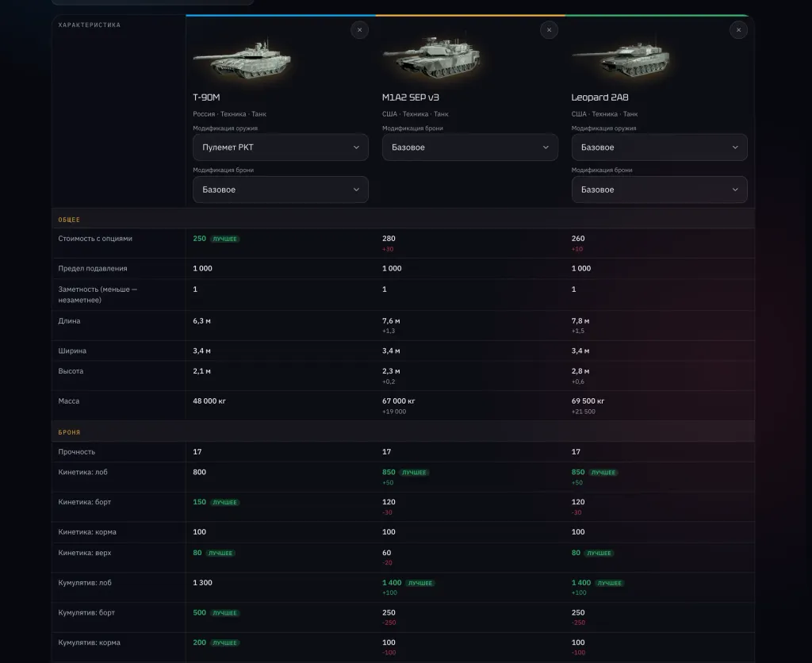Remove Leopard 2A8 from the comparison
This screenshot has width=812, height=663.
point(738,30)
